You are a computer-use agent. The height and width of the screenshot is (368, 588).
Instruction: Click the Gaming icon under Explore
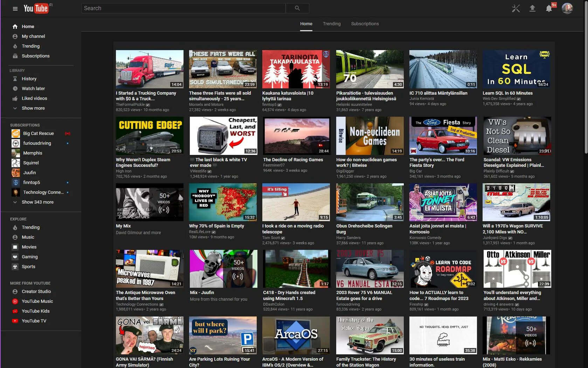15,257
